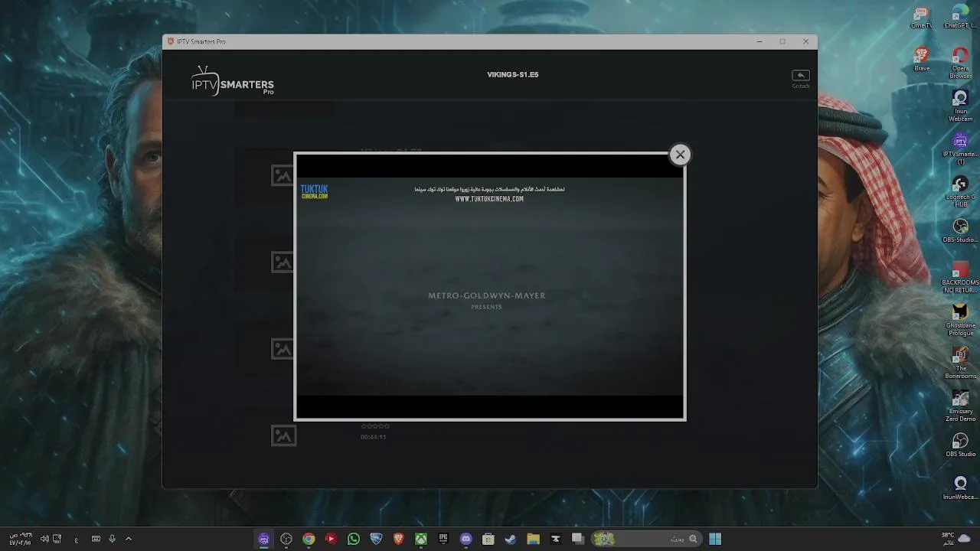Click the taskbar search box
Viewport: 980px width, 551px height.
click(x=646, y=539)
